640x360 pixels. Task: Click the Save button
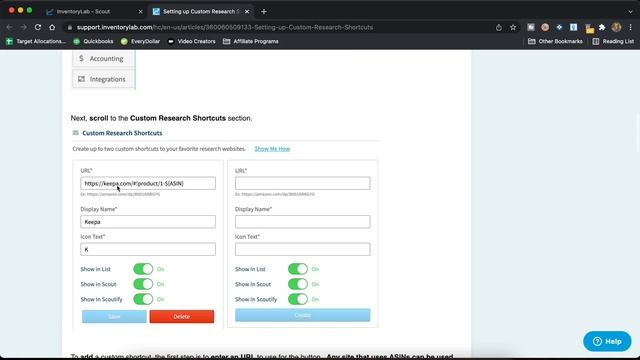point(114,316)
